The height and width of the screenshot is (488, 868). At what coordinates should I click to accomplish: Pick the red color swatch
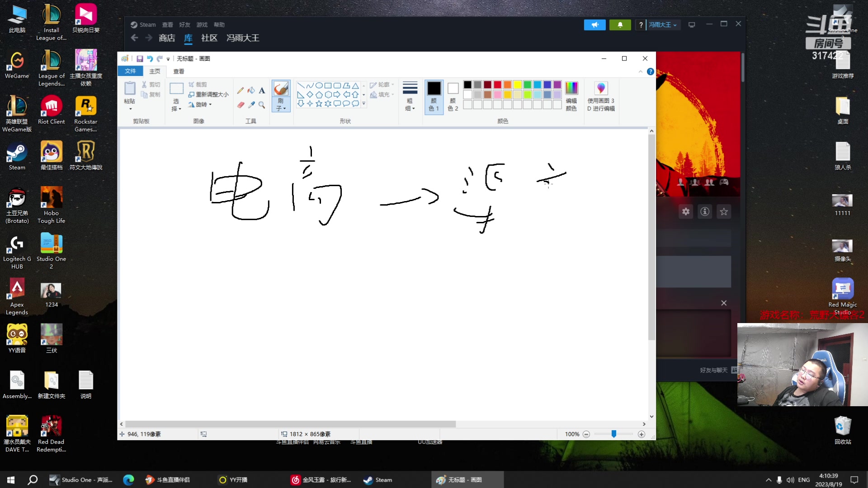point(497,84)
